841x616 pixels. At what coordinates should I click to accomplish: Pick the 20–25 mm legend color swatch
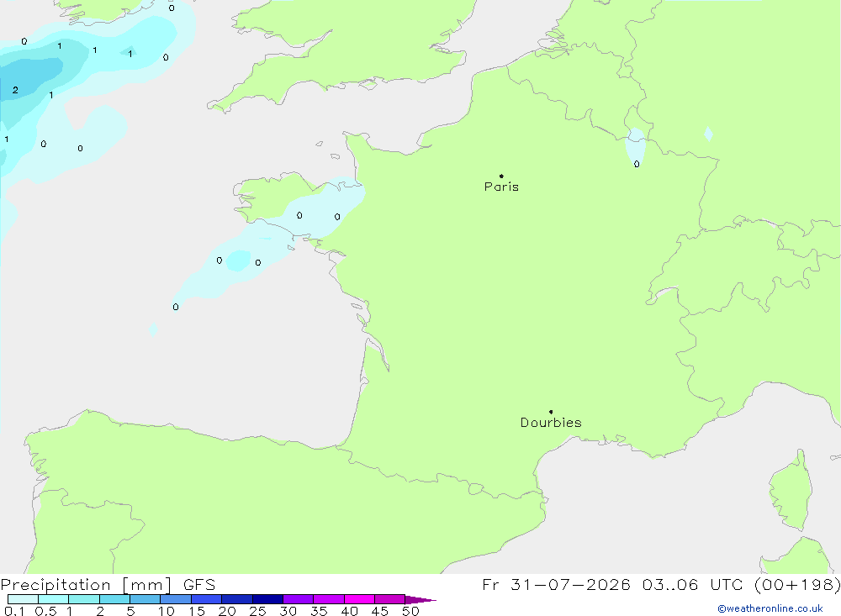tap(237, 599)
